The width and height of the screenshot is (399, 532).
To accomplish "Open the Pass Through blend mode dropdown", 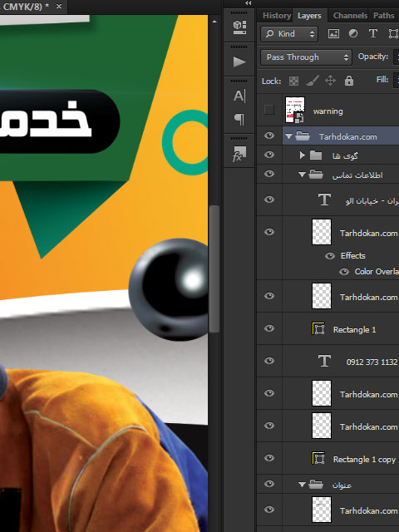I will [306, 57].
